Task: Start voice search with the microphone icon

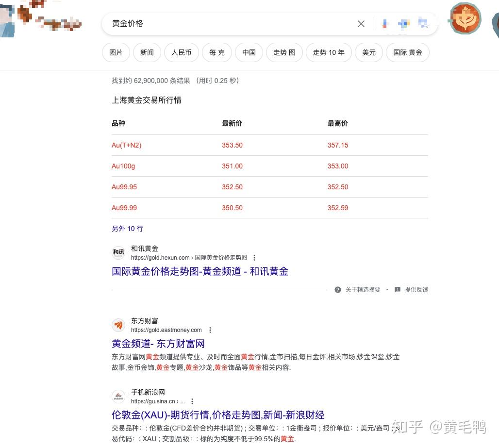Action: click(385, 24)
